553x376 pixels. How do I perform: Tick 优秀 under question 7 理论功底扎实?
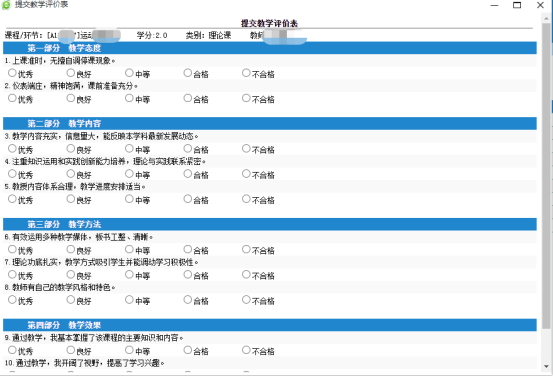[12, 274]
